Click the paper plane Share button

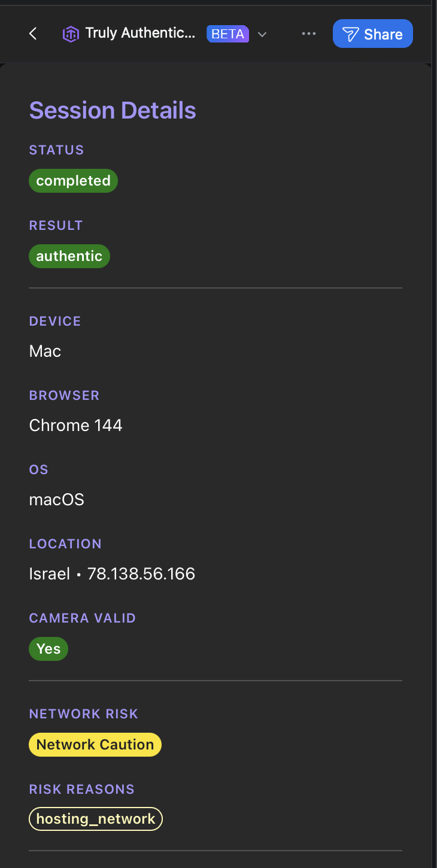pos(372,34)
